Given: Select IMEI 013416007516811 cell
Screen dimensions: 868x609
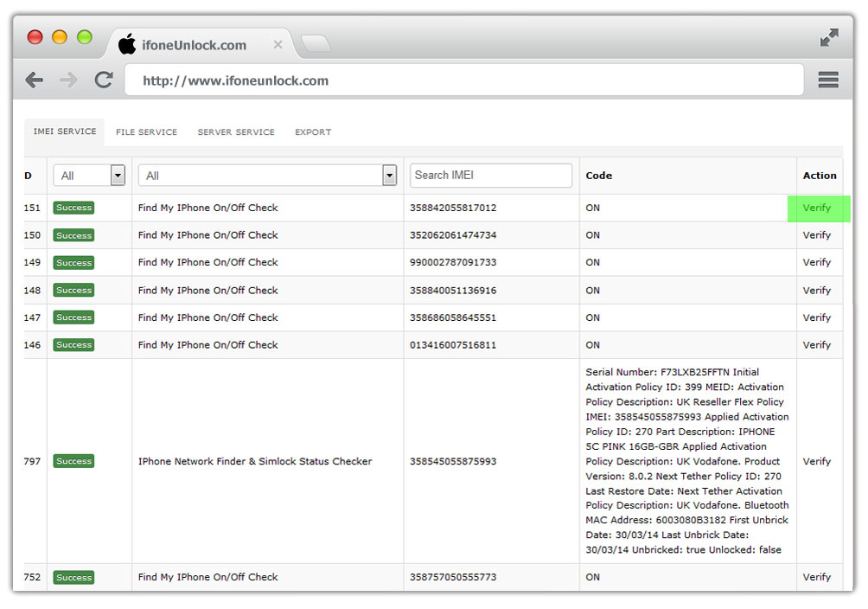Looking at the screenshot, I should tap(453, 344).
